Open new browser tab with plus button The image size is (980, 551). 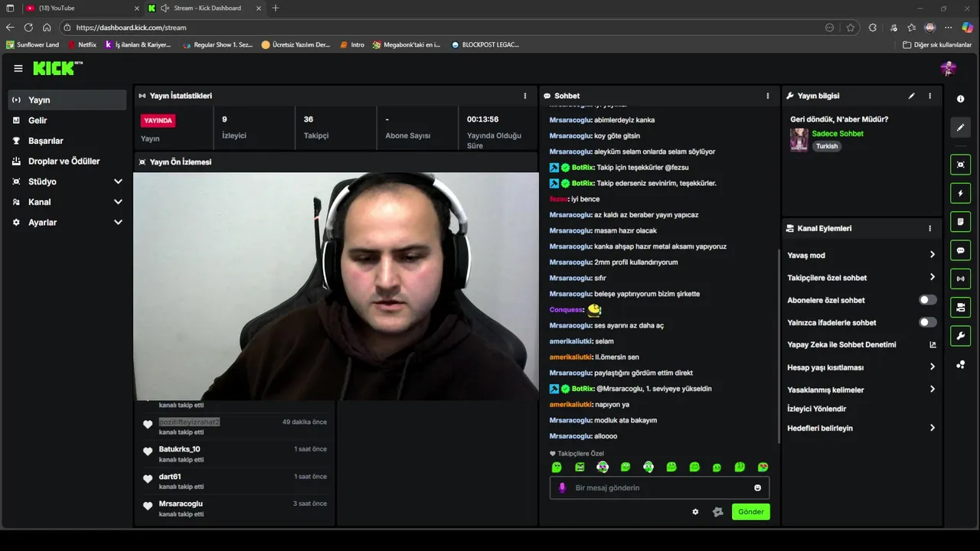[276, 8]
